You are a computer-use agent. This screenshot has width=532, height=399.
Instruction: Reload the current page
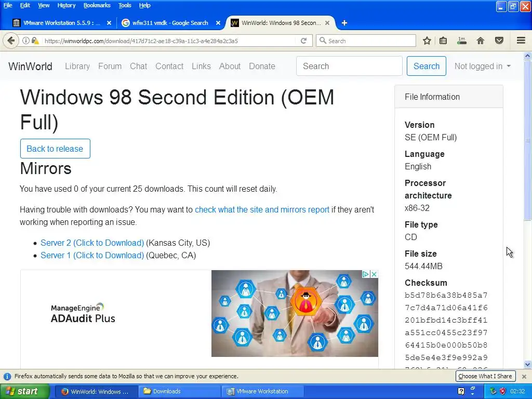pyautogui.click(x=303, y=41)
